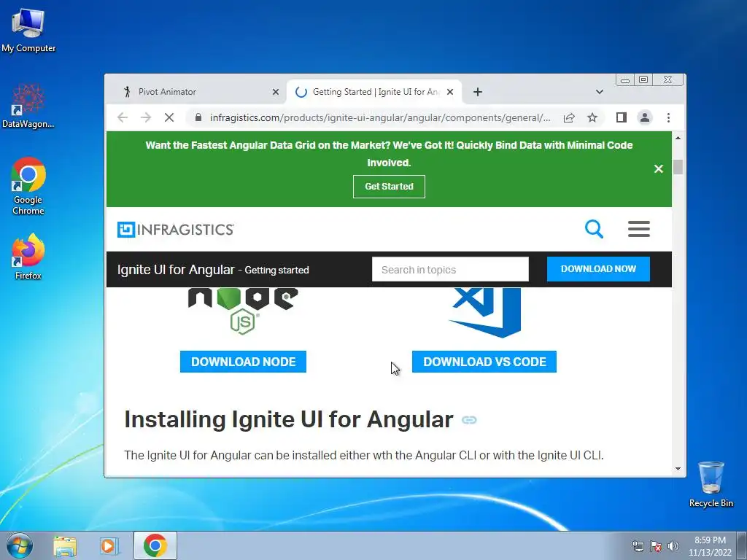The height and width of the screenshot is (560, 747).
Task: Dismiss the green promo banner
Action: 659,169
